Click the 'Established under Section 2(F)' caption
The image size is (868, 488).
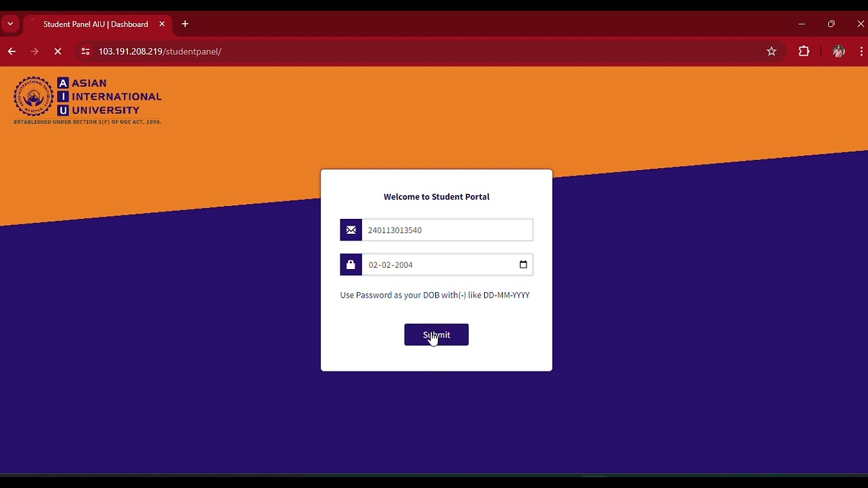[87, 122]
